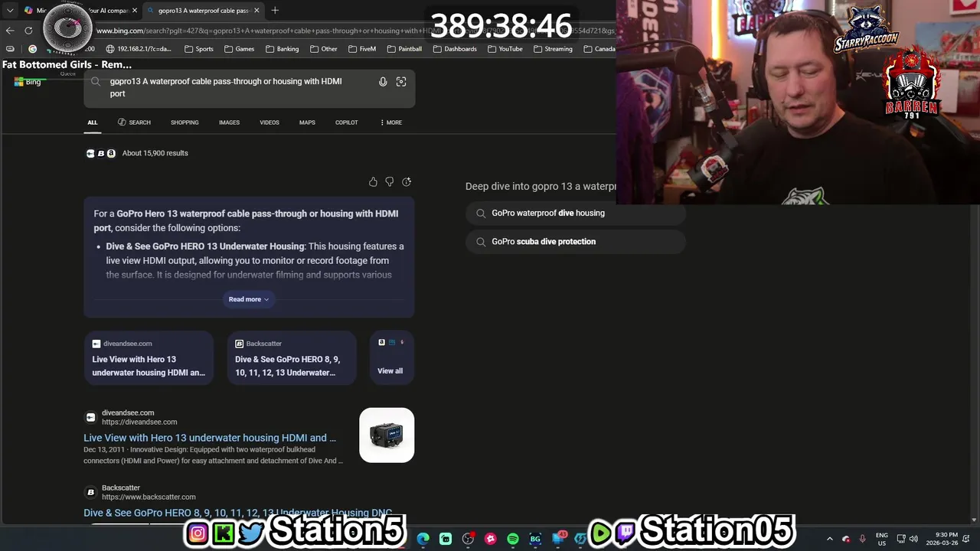The width and height of the screenshot is (980, 551).
Task: Open the Banking bookmarks folder
Action: click(x=282, y=49)
